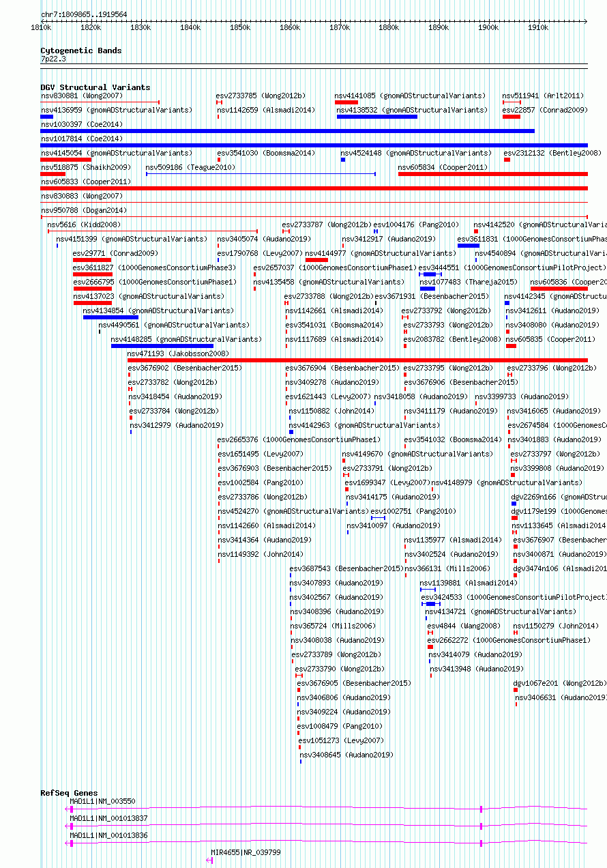607x868 pixels.
Task: Open nsv830881 (Wong2007) variant label
Action: click(x=82, y=96)
